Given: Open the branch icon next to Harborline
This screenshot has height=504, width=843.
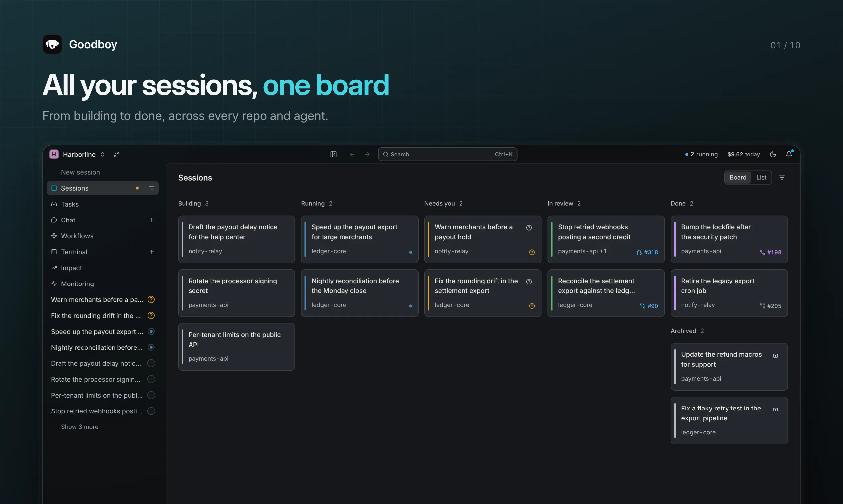Looking at the screenshot, I should pos(116,154).
